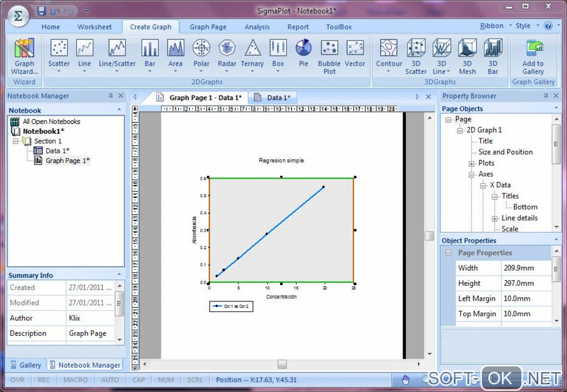567x392 pixels.
Task: Switch to the Data 1* document tab
Action: pyautogui.click(x=273, y=98)
